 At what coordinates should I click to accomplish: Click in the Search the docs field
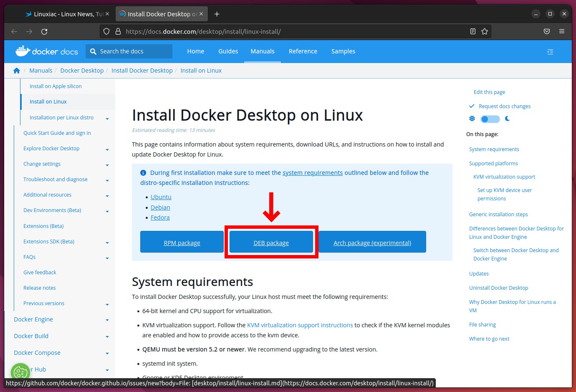(129, 51)
